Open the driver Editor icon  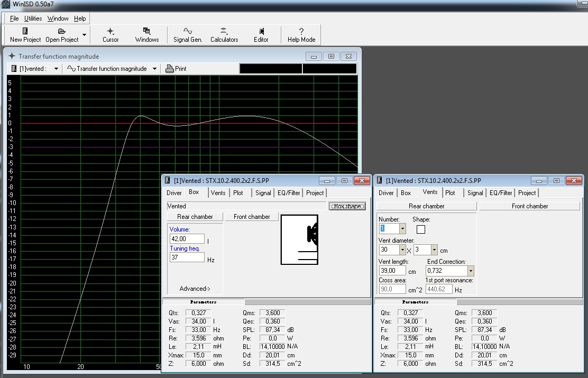pos(261,31)
